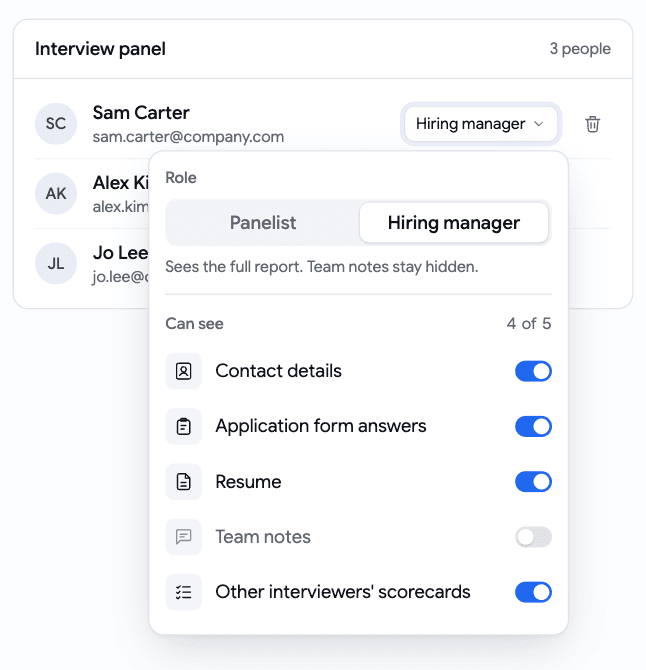Click the Contact details person icon
This screenshot has width=646, height=670.
click(x=184, y=371)
